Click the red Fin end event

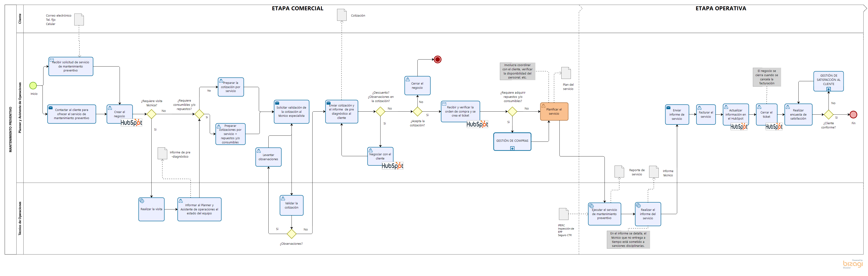click(853, 115)
